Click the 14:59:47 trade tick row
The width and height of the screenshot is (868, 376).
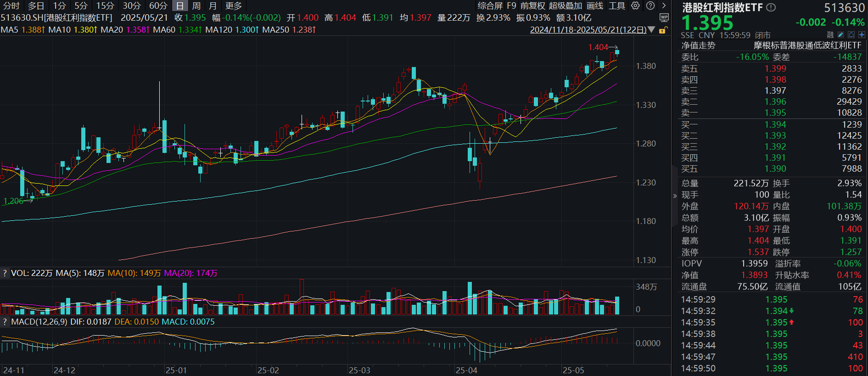772,357
